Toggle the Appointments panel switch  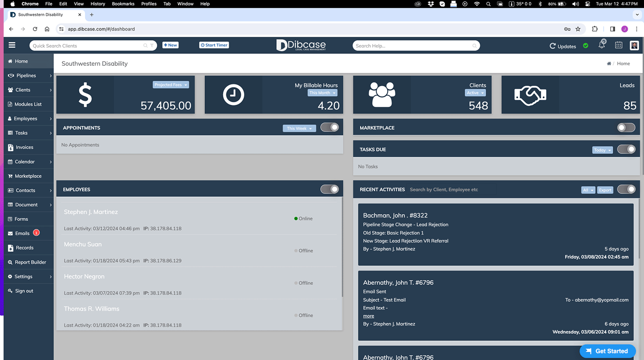(x=330, y=128)
